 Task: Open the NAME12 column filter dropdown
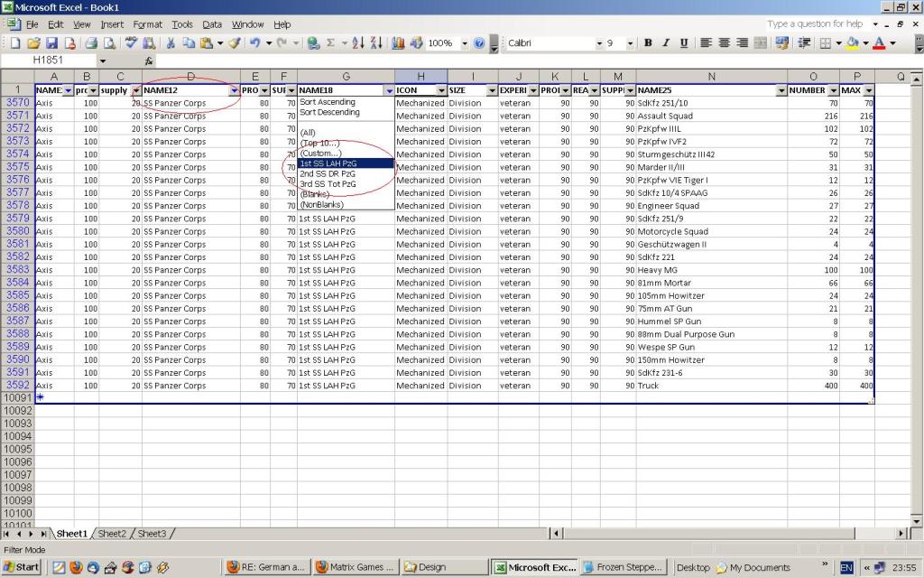[x=235, y=89]
